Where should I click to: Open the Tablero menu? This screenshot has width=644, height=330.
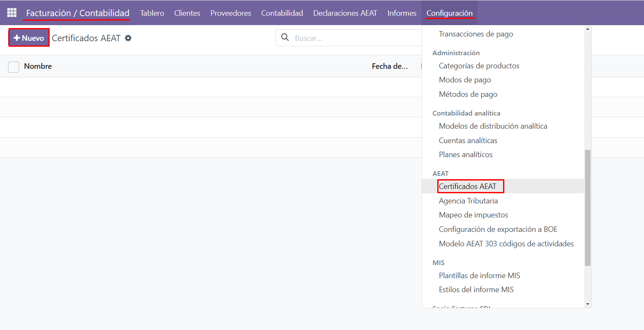point(152,13)
